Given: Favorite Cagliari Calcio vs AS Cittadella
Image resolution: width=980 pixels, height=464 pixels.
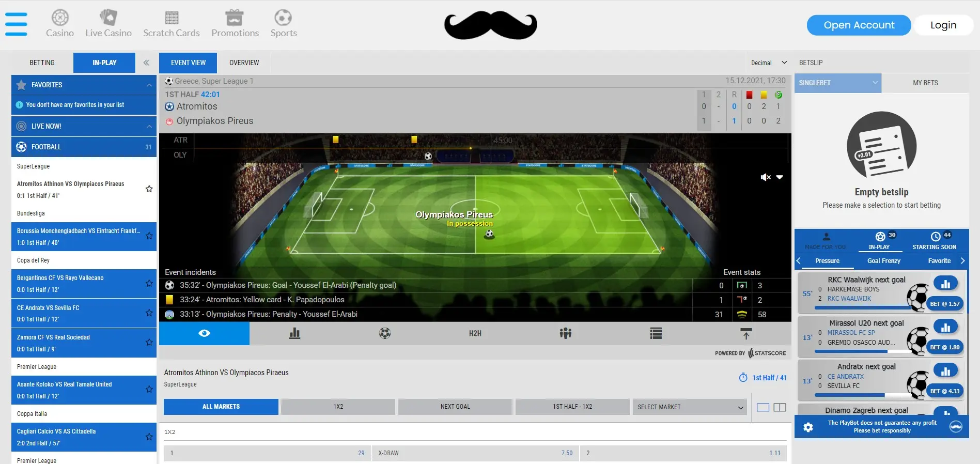Looking at the screenshot, I should pos(149,437).
